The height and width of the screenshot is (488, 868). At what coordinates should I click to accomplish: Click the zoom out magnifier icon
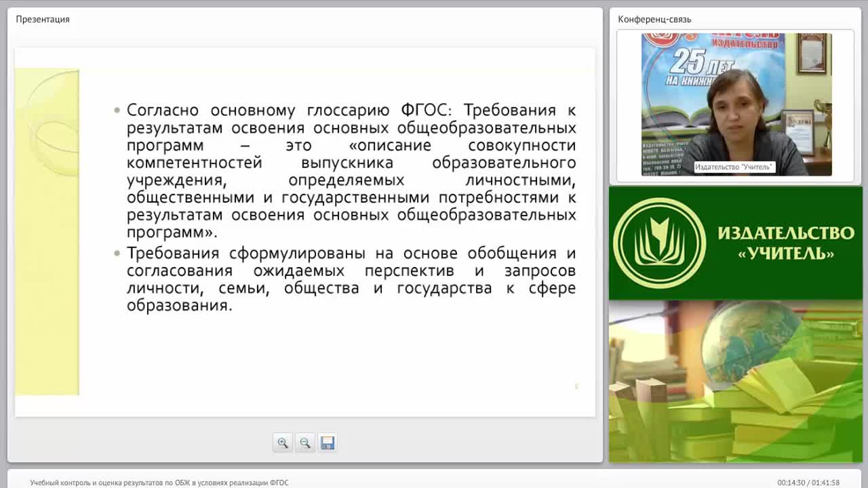pos(305,443)
